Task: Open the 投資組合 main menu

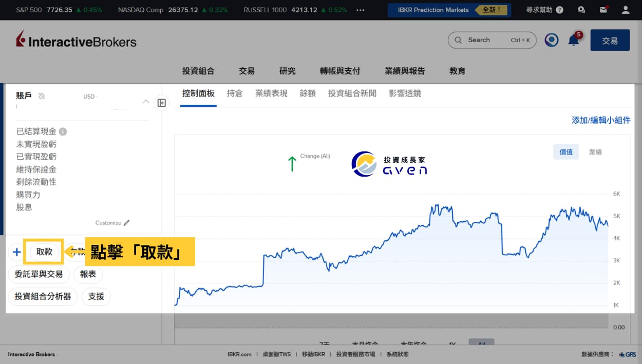Action: point(198,71)
